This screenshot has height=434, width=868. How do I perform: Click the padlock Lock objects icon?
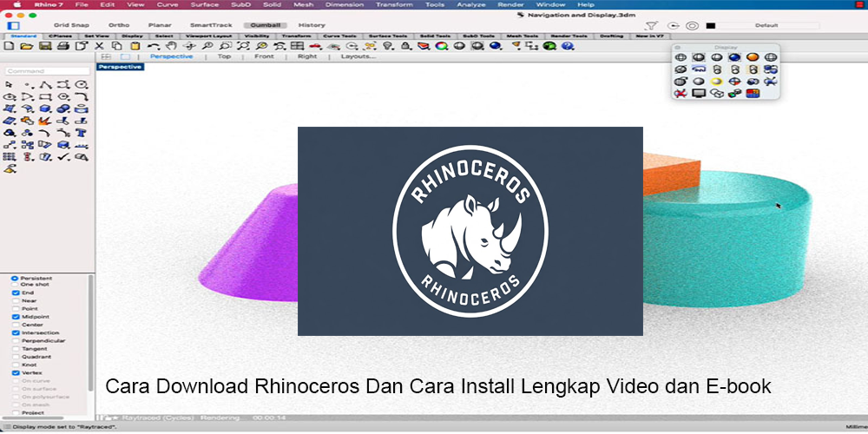405,46
